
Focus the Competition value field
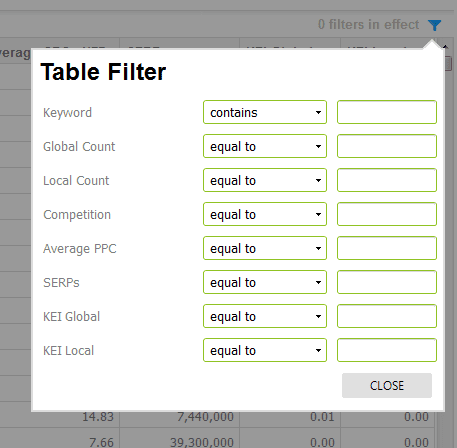point(387,214)
